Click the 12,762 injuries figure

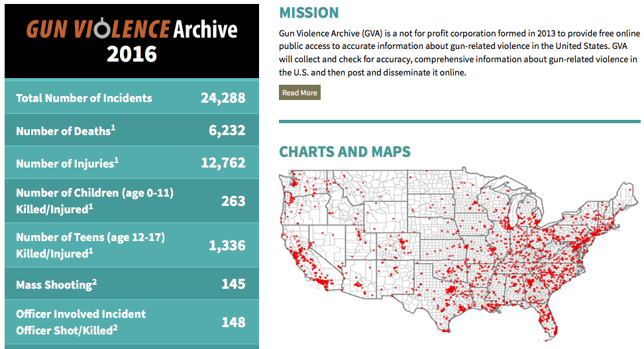223,163
